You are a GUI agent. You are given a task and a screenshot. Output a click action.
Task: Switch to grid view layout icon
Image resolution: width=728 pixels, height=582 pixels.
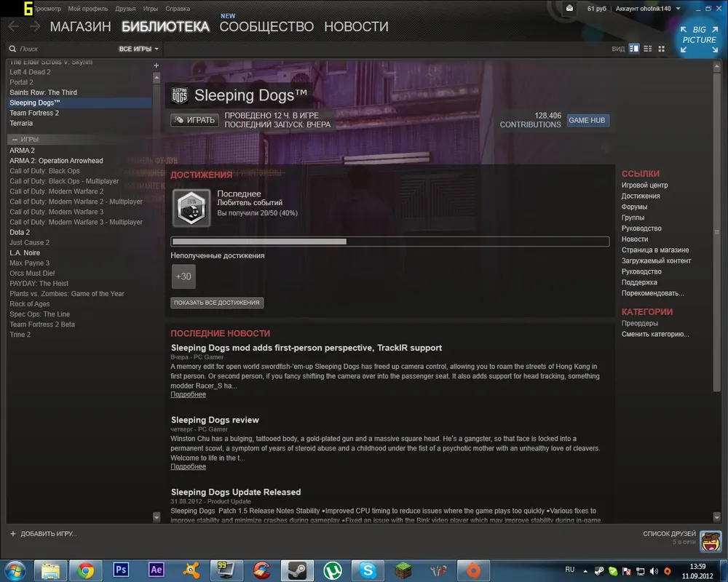coord(661,49)
